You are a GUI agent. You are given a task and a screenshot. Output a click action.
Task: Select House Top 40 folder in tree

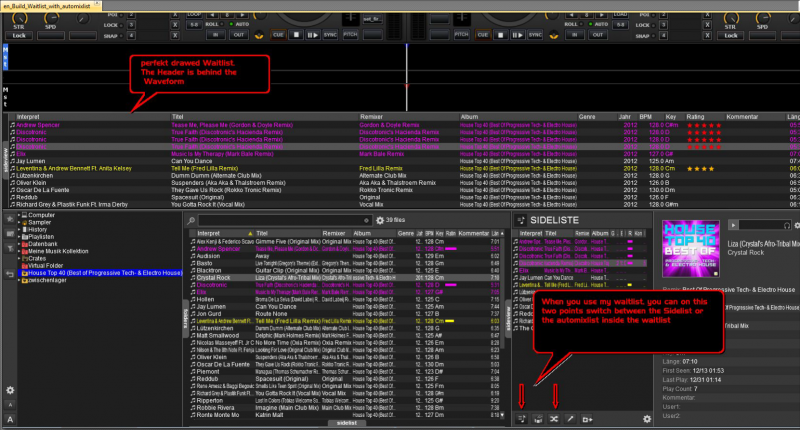coord(101,273)
